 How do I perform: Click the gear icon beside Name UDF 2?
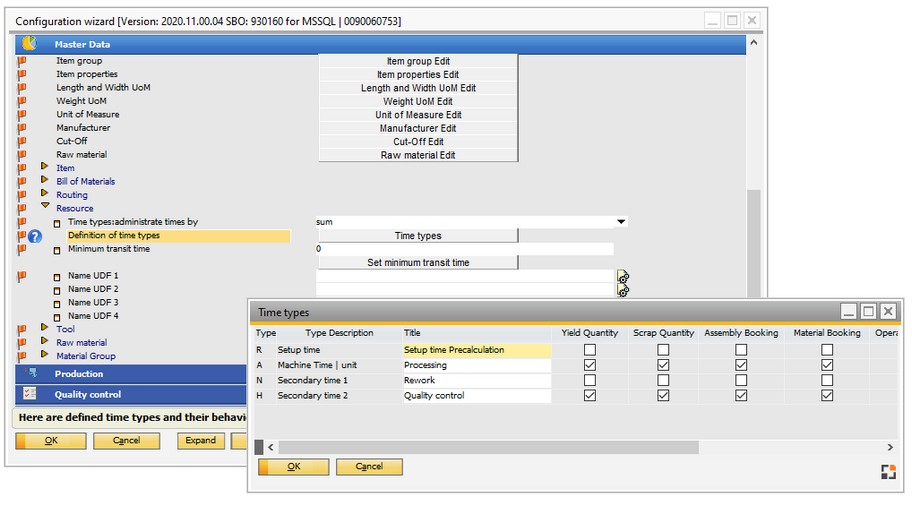[623, 290]
